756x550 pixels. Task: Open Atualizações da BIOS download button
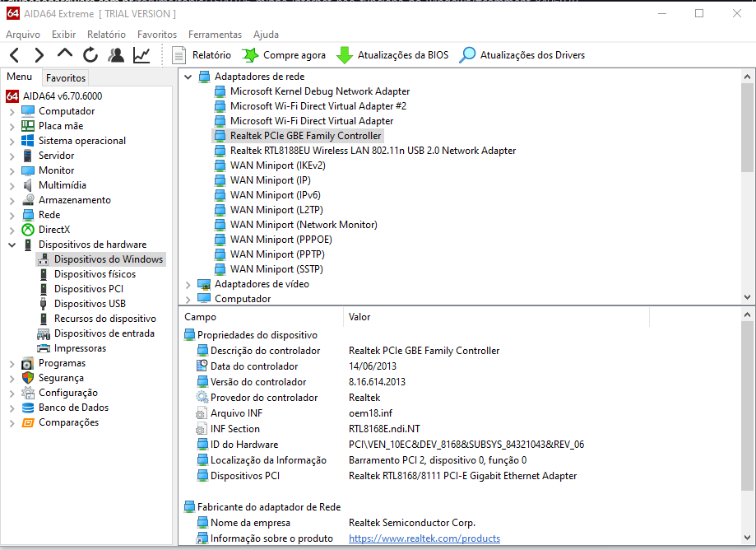tap(392, 55)
